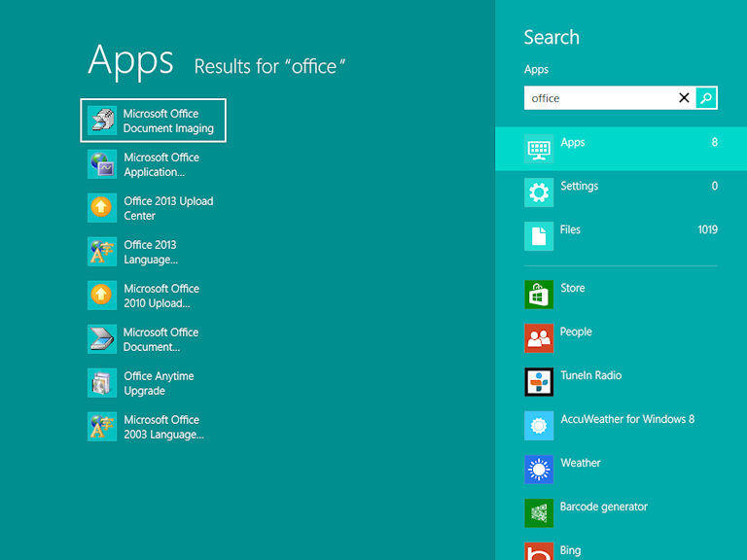Click the search box containing "office"

[x=598, y=98]
